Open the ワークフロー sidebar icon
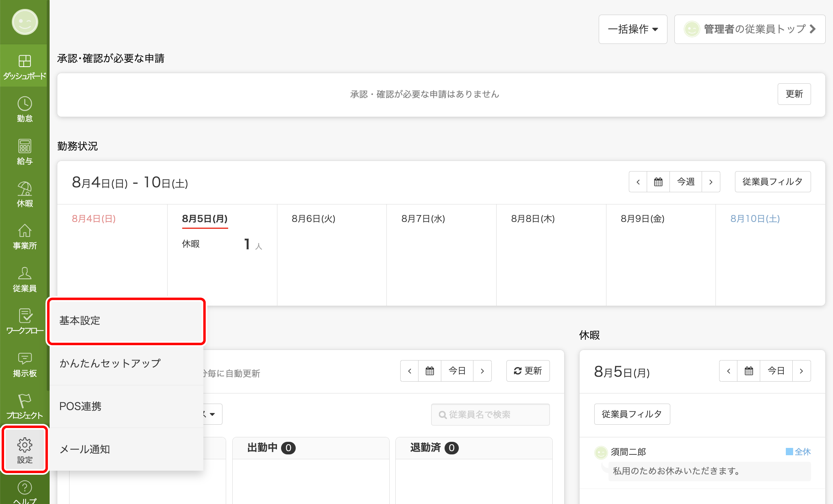The height and width of the screenshot is (504, 833). pyautogui.click(x=24, y=321)
